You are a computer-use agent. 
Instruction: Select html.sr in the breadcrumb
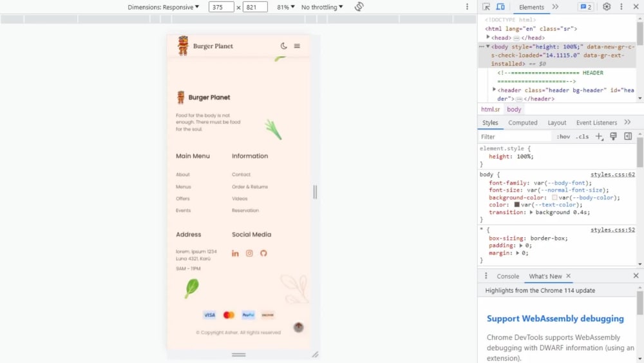tap(490, 110)
